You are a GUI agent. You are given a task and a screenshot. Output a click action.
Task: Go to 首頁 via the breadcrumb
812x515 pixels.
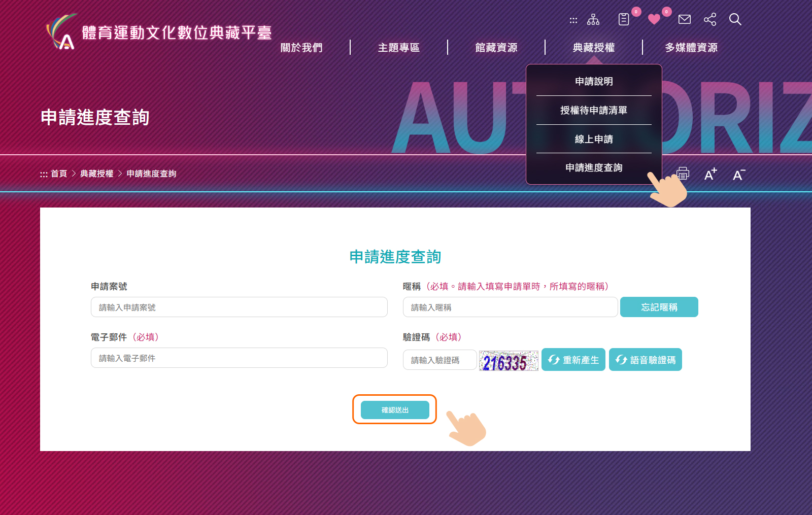click(59, 174)
